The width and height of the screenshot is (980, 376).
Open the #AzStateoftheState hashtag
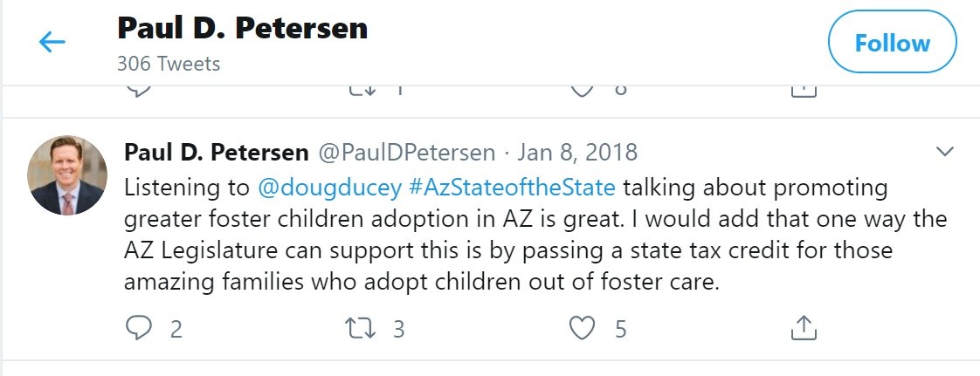[x=511, y=188]
